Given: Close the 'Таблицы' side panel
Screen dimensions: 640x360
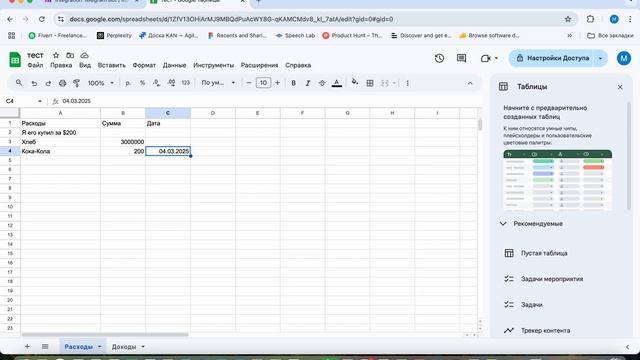Looking at the screenshot, I should [x=620, y=87].
